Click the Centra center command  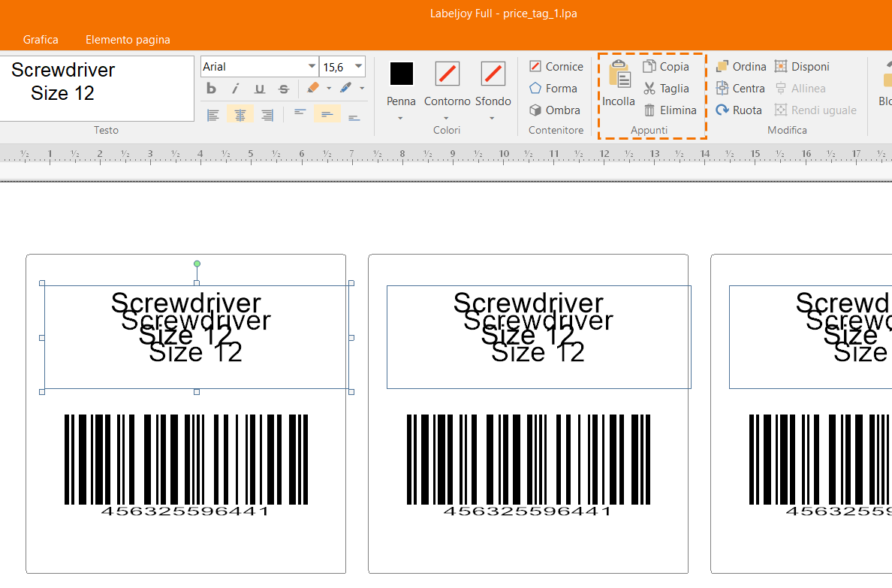coord(740,88)
